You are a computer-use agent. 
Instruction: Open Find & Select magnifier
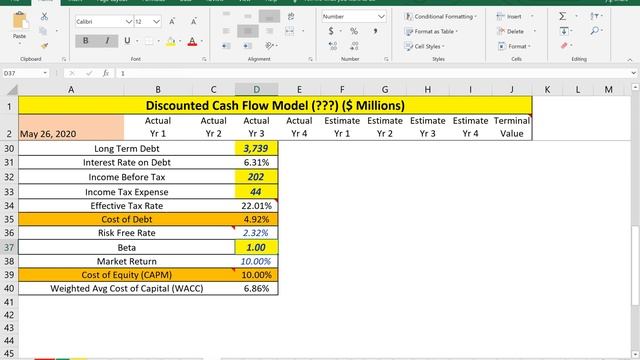595,31
